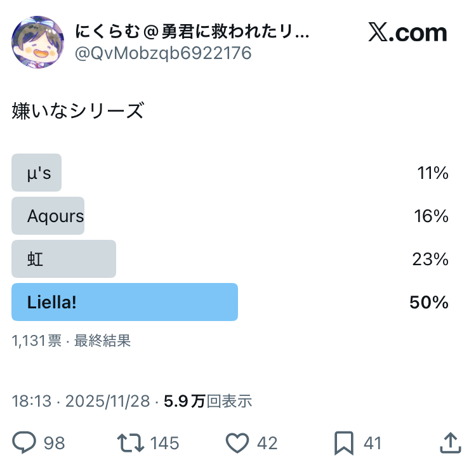
Task: Click the 5.9万 回表示 view count
Action: 208,401
